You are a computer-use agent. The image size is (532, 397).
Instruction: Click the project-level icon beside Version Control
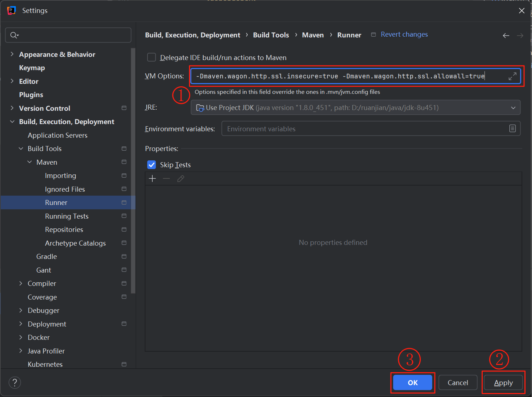pos(124,108)
